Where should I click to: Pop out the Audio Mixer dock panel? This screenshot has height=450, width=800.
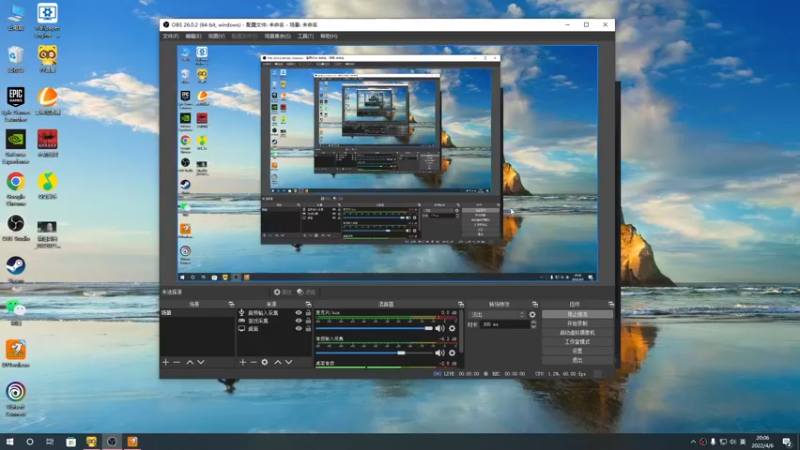[x=461, y=304]
